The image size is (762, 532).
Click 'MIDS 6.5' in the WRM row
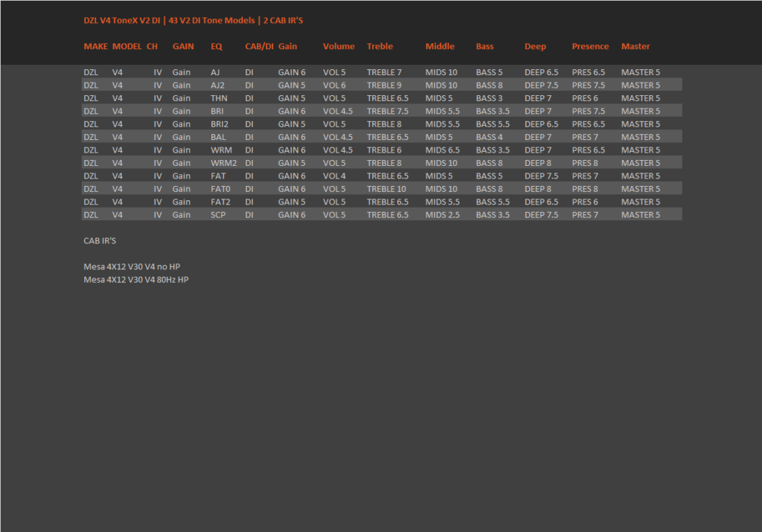pos(442,150)
